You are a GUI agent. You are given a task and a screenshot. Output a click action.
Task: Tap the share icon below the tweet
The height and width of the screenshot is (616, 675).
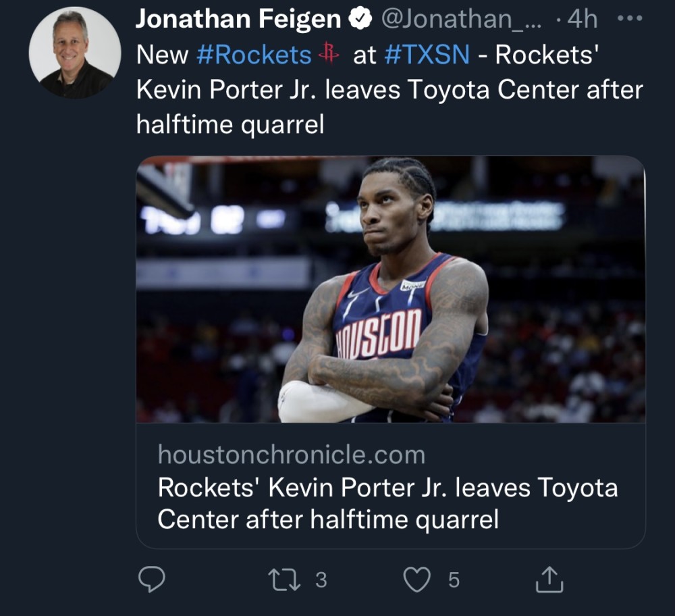(549, 580)
